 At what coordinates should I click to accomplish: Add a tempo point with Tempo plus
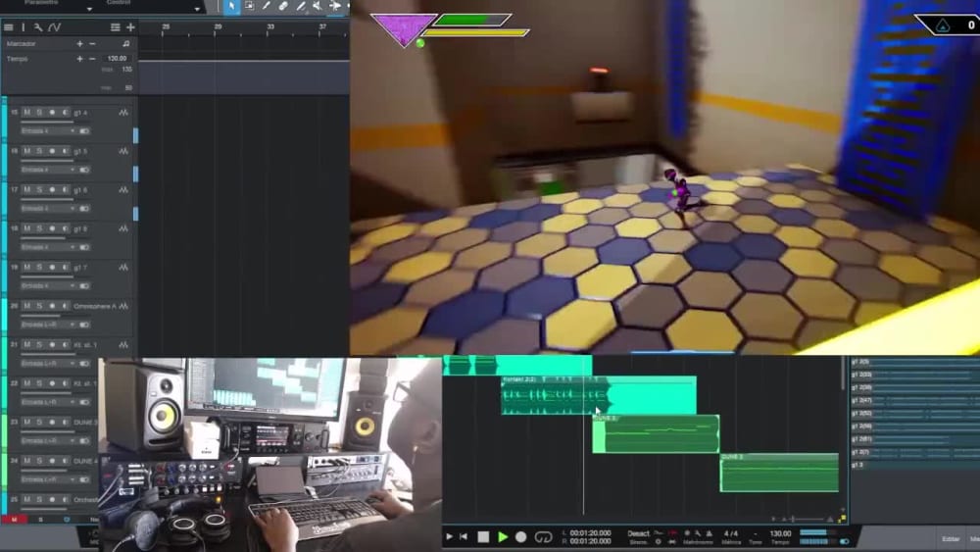pos(79,59)
